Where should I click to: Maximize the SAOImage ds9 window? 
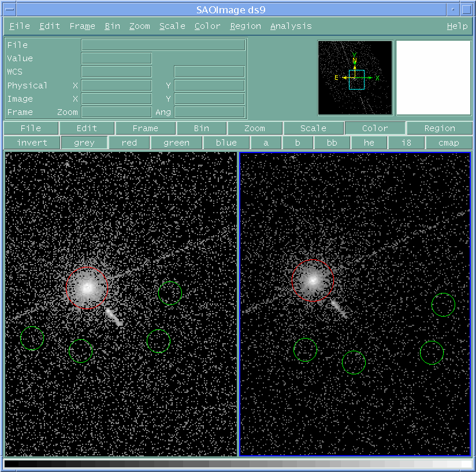[467, 9]
